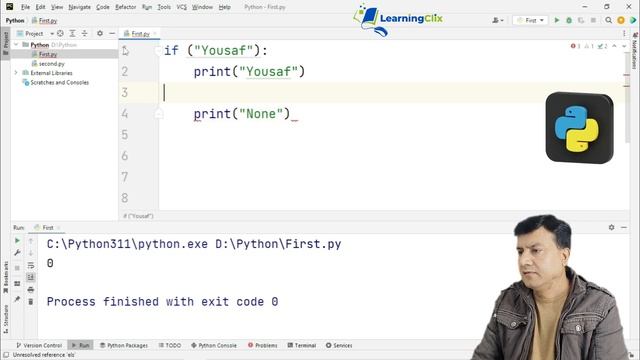Close the First.py editor tab

155,34
